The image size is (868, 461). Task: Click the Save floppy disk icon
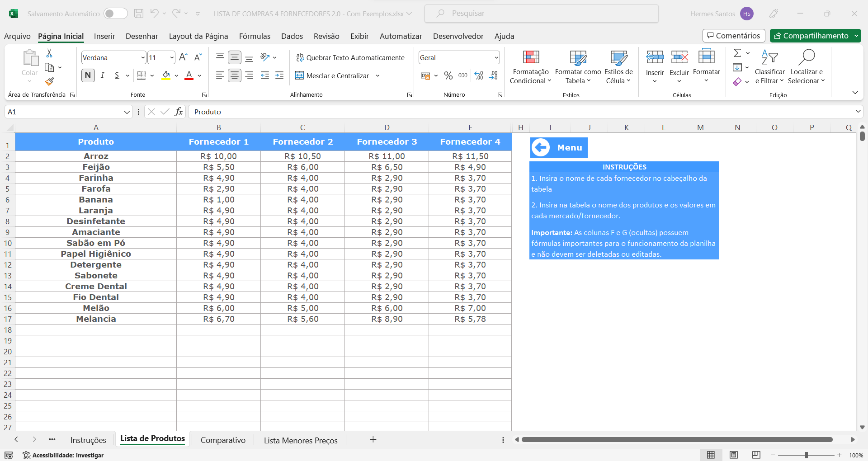139,14
